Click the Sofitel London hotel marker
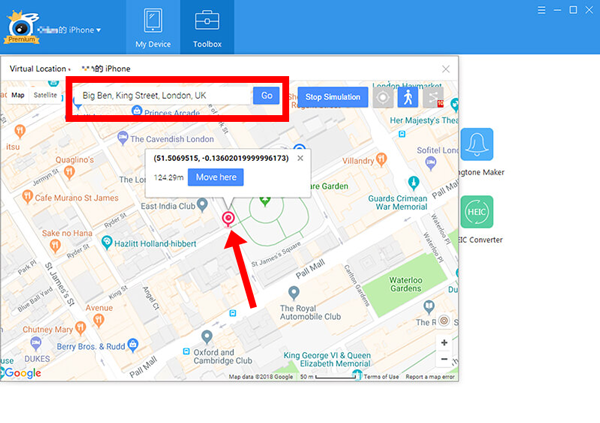 click(x=431, y=163)
